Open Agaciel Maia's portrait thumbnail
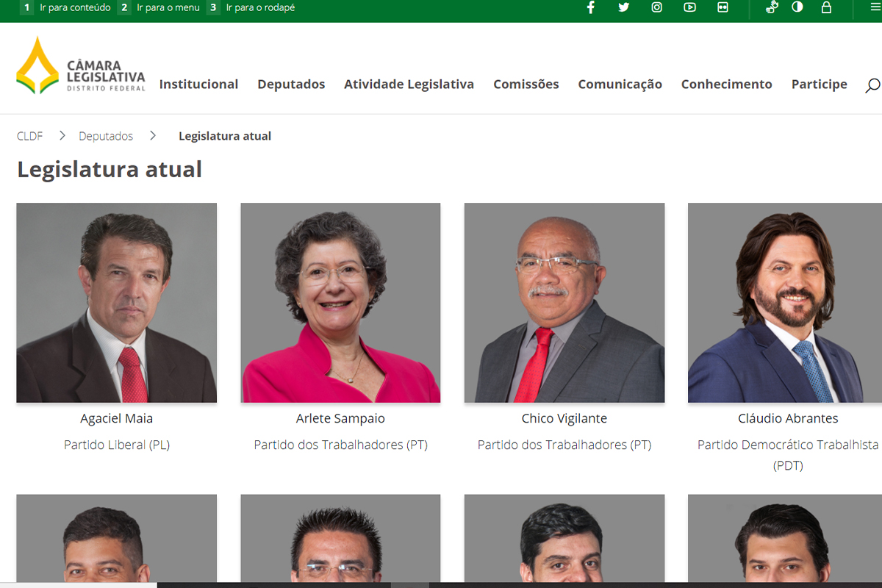 (x=116, y=303)
